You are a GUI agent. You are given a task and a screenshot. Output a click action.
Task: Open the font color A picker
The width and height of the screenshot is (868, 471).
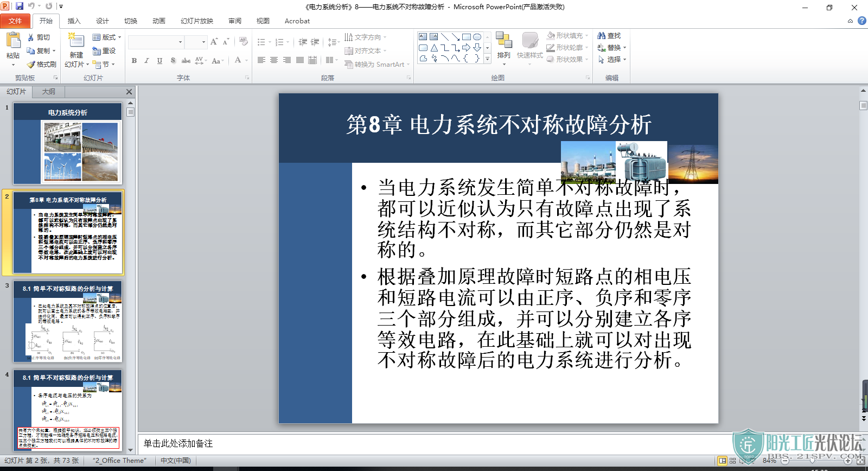pyautogui.click(x=238, y=61)
